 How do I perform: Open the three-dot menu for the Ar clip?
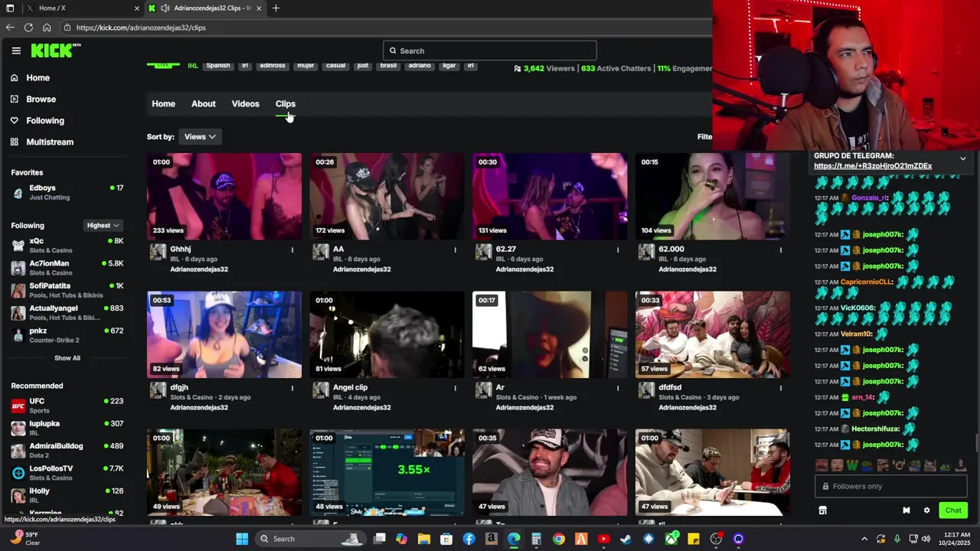click(618, 388)
